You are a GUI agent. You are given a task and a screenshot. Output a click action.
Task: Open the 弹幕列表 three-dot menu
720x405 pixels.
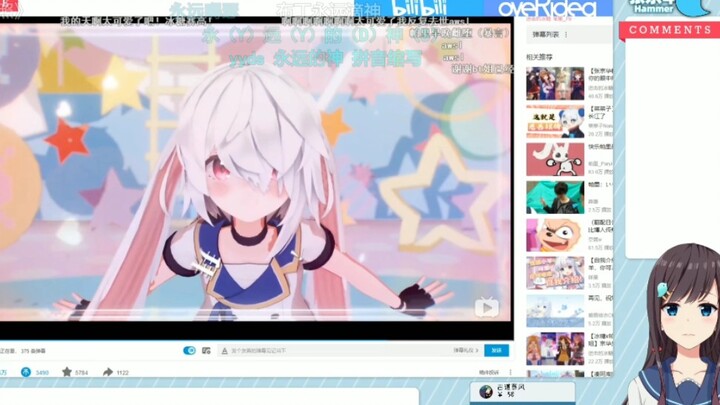click(566, 34)
